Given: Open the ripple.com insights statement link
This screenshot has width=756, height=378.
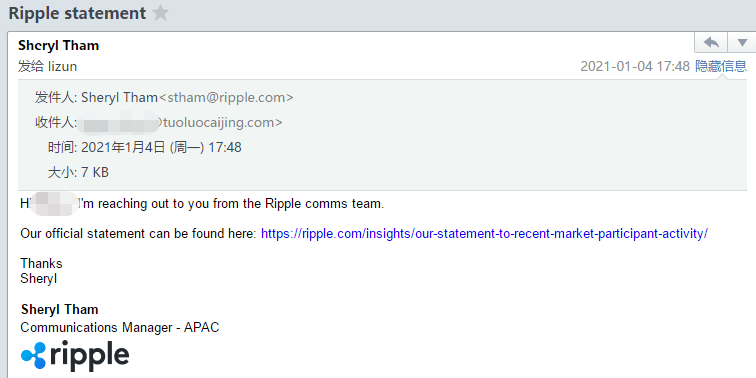Looking at the screenshot, I should (x=484, y=234).
